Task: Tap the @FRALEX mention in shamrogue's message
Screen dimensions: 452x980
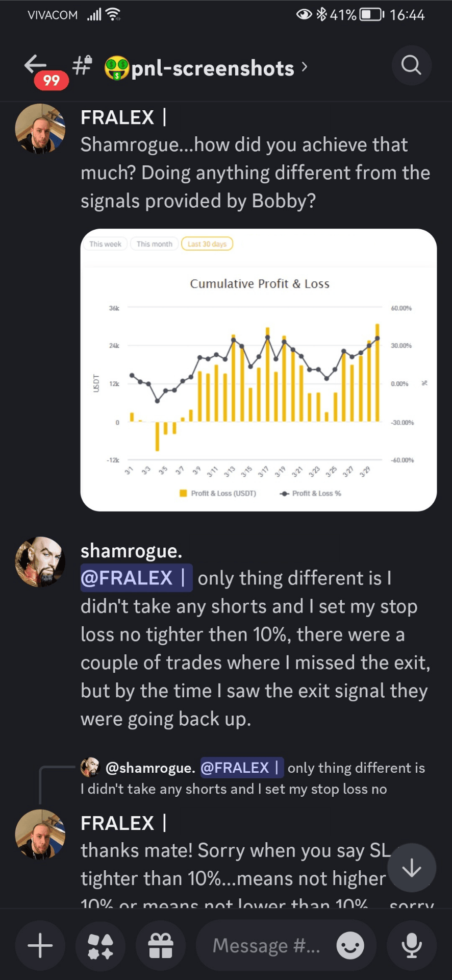Action: 136,578
